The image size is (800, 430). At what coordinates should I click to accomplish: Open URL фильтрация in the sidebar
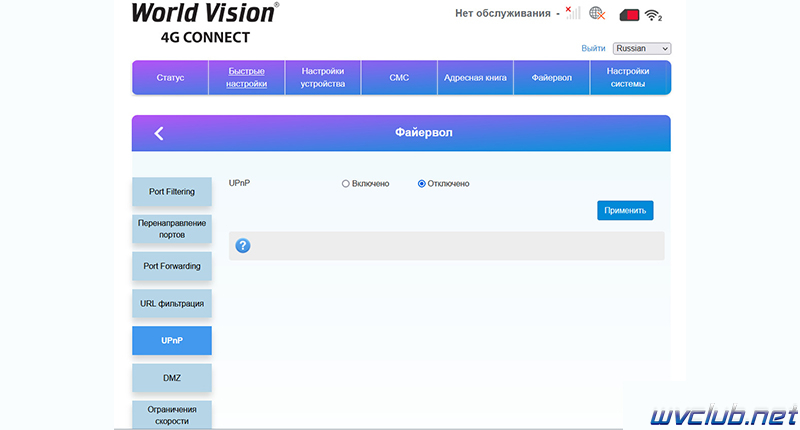pyautogui.click(x=172, y=303)
